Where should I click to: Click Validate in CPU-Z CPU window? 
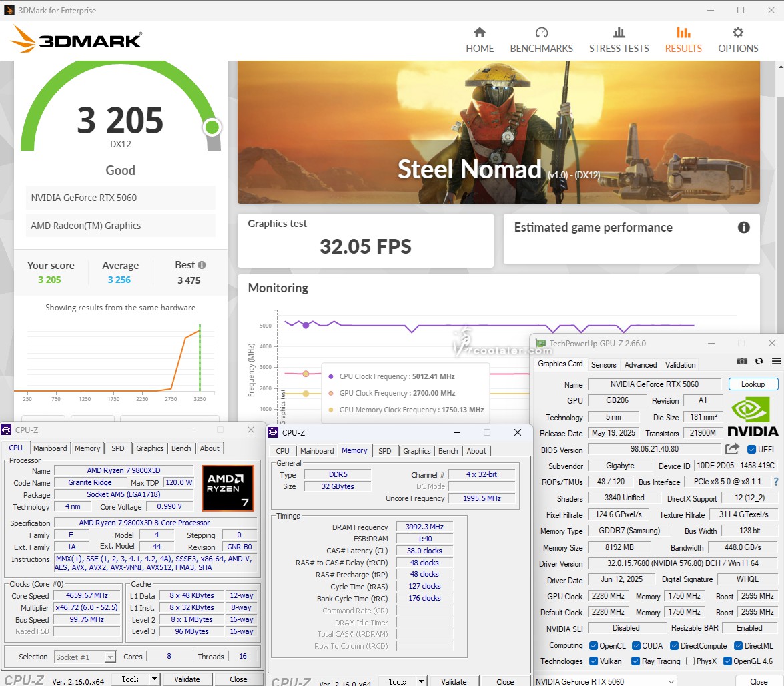coord(187,679)
